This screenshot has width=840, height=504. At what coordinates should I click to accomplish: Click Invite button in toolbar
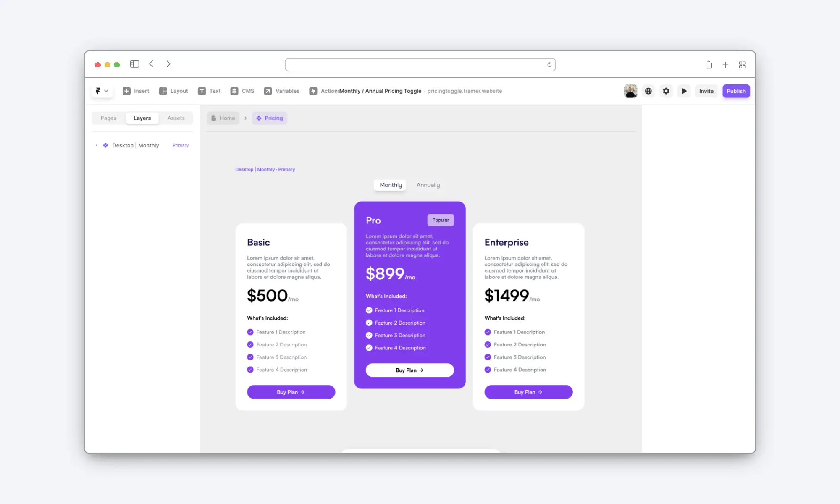pyautogui.click(x=707, y=91)
